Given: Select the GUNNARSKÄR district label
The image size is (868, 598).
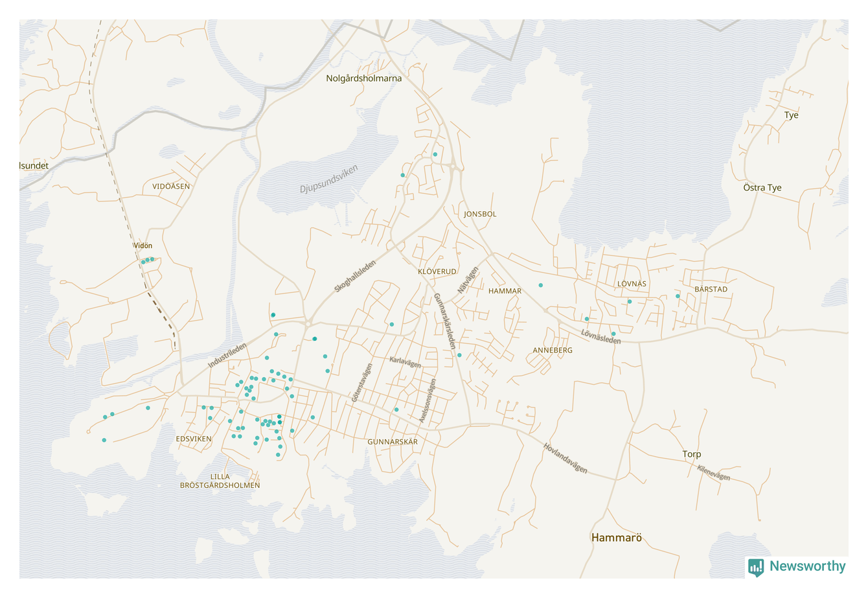Looking at the screenshot, I should pyautogui.click(x=393, y=442).
